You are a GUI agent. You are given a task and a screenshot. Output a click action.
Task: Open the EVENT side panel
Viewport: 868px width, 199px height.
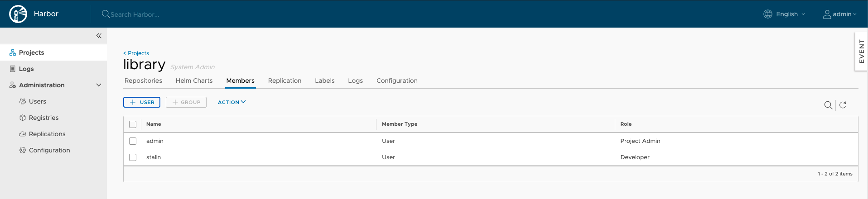point(861,51)
